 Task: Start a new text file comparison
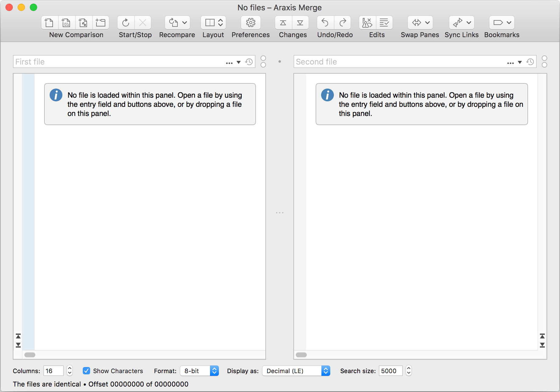pos(49,23)
